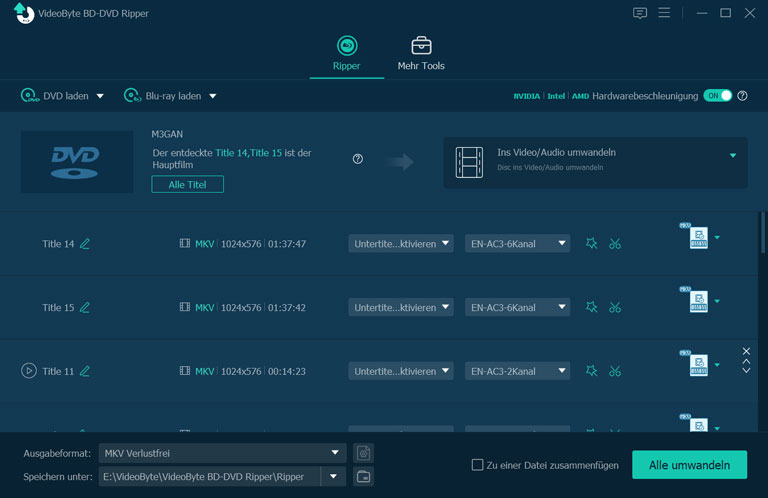Expand the Blu-ray laden dropdown arrow
This screenshot has height=498, width=768.
[213, 96]
